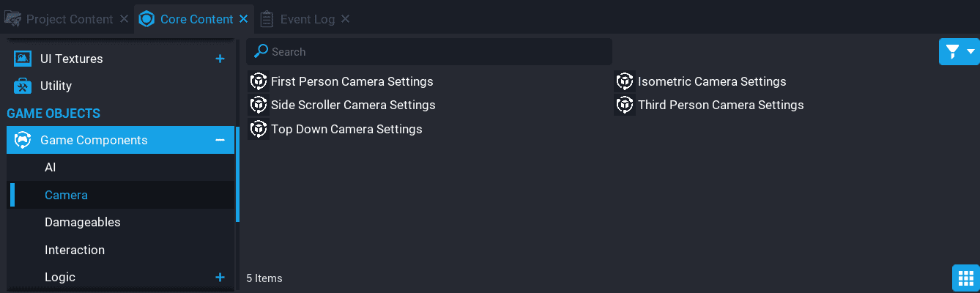980x293 pixels.
Task: Click the UI Textures category icon
Action: (x=23, y=59)
